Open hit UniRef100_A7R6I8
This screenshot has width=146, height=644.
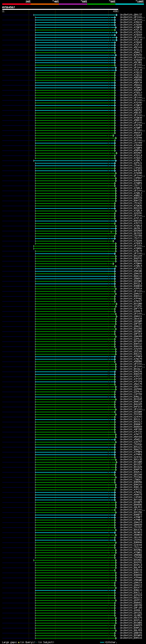pos(131,22)
